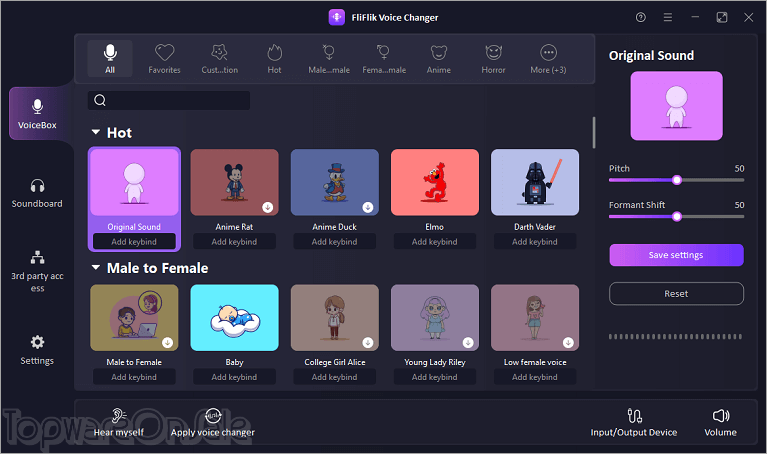Download the Anime Rat voice
The width and height of the screenshot is (767, 454).
[268, 207]
